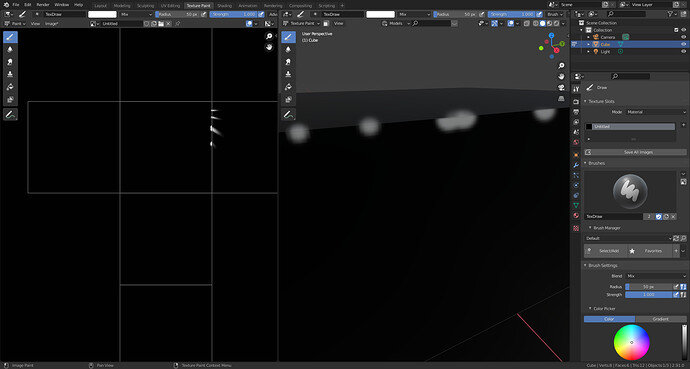
Task: Open the Texture properties checker tab
Action: tap(576, 228)
